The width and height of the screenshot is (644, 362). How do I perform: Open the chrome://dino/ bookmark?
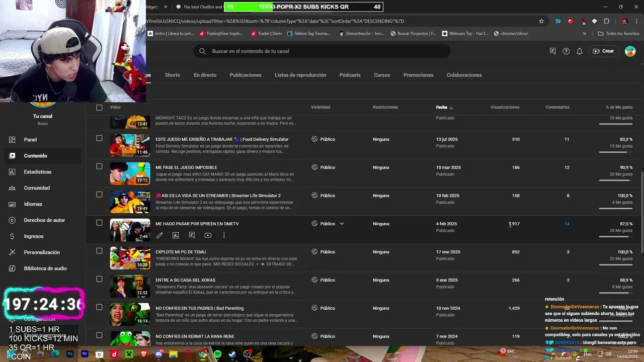point(511,34)
